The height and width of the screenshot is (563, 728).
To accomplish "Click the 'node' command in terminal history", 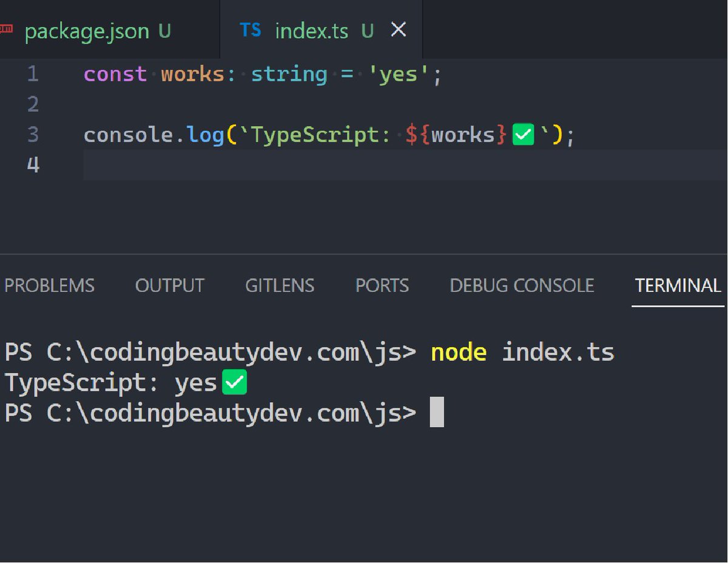I will tap(458, 351).
